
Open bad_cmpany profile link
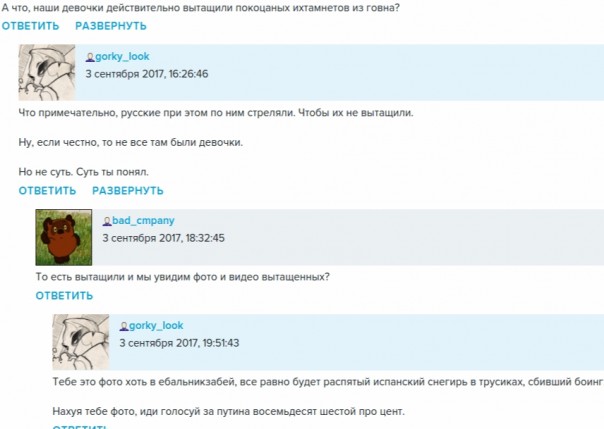pos(143,221)
